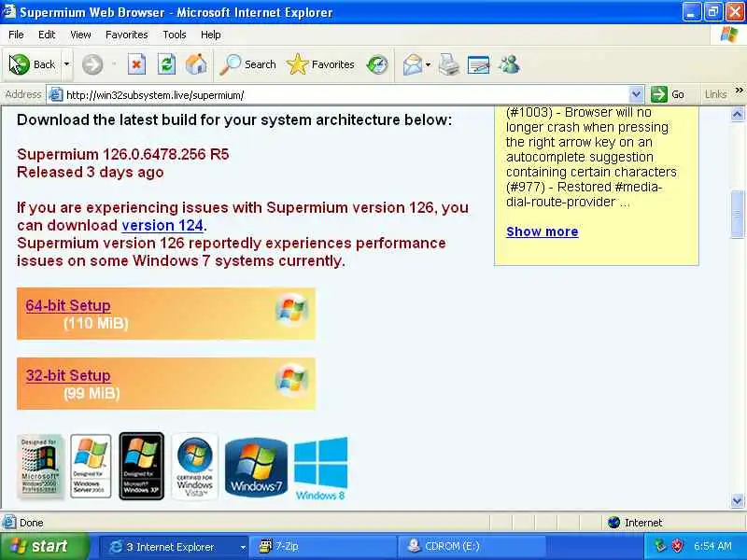Click the Edit page toolbar icon

pos(479,64)
